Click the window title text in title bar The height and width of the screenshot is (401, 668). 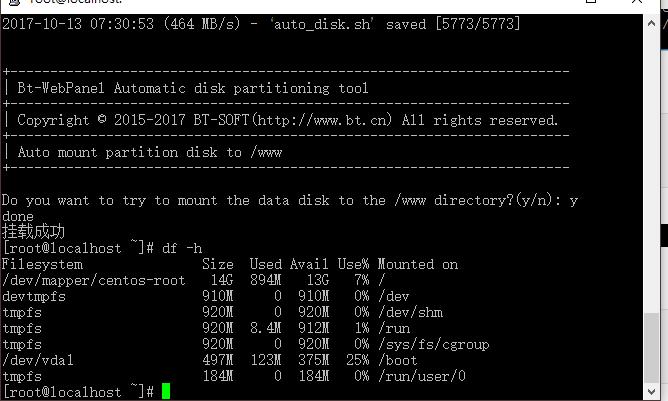click(76, 2)
